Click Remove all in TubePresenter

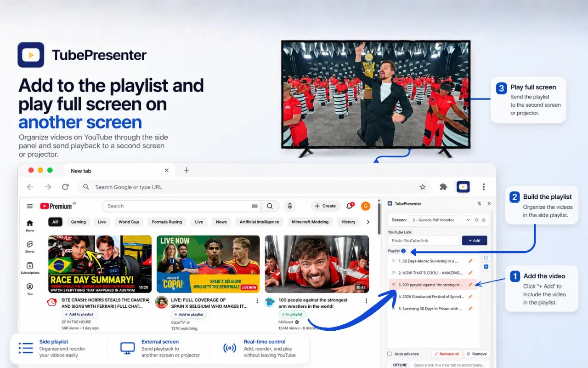click(x=447, y=354)
